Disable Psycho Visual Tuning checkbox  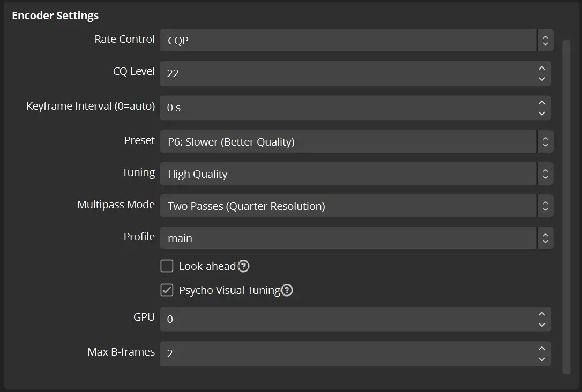click(167, 290)
